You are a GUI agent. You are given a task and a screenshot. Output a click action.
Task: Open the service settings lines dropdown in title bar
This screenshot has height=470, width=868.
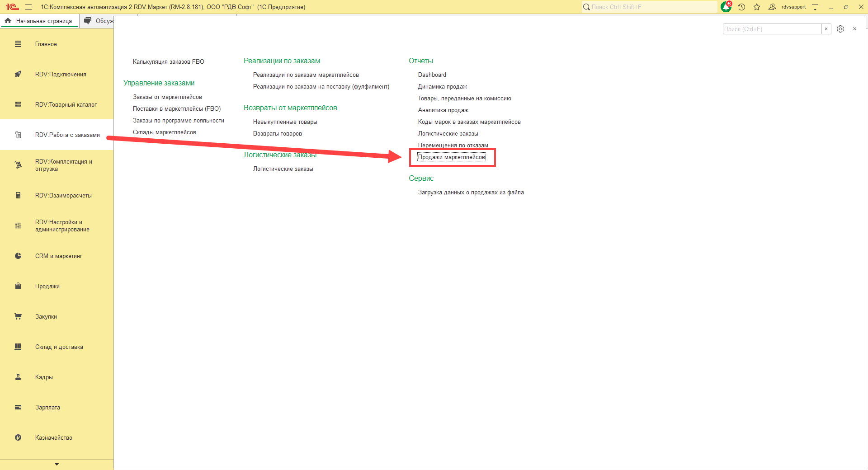click(815, 7)
